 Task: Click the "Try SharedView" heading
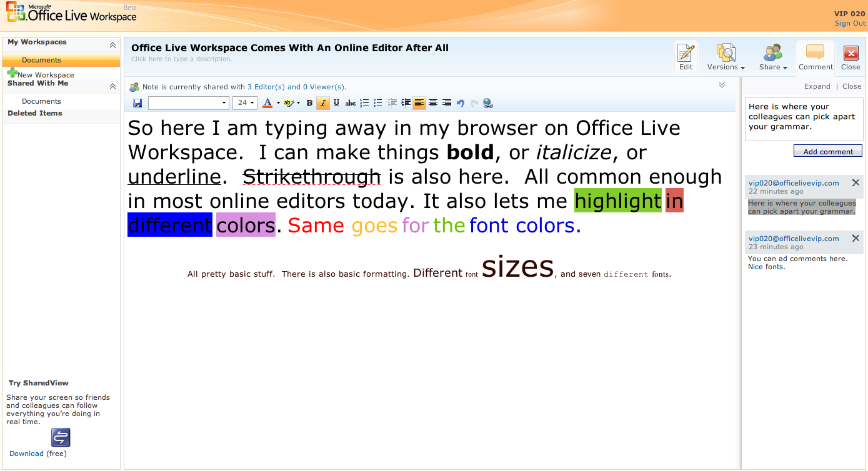(x=39, y=383)
